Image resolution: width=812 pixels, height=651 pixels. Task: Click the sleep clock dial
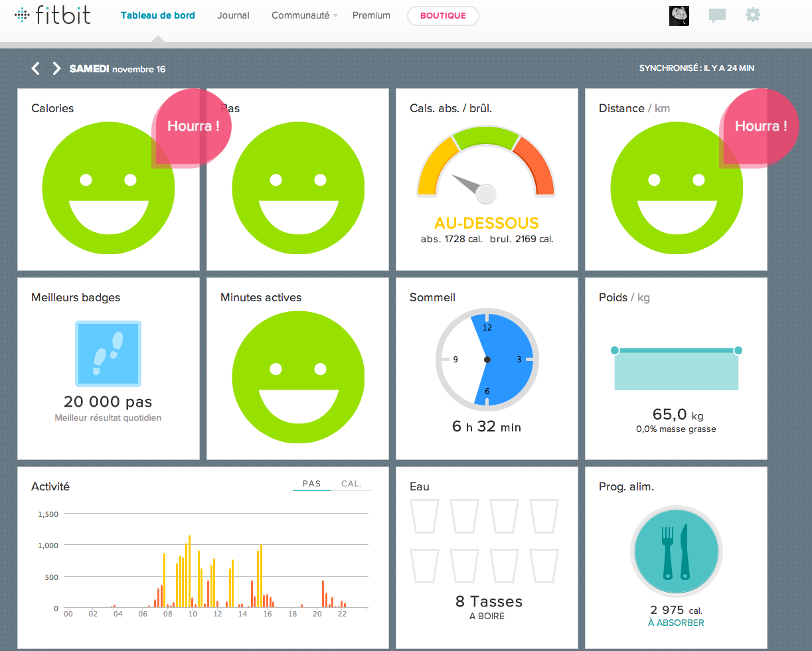[487, 360]
